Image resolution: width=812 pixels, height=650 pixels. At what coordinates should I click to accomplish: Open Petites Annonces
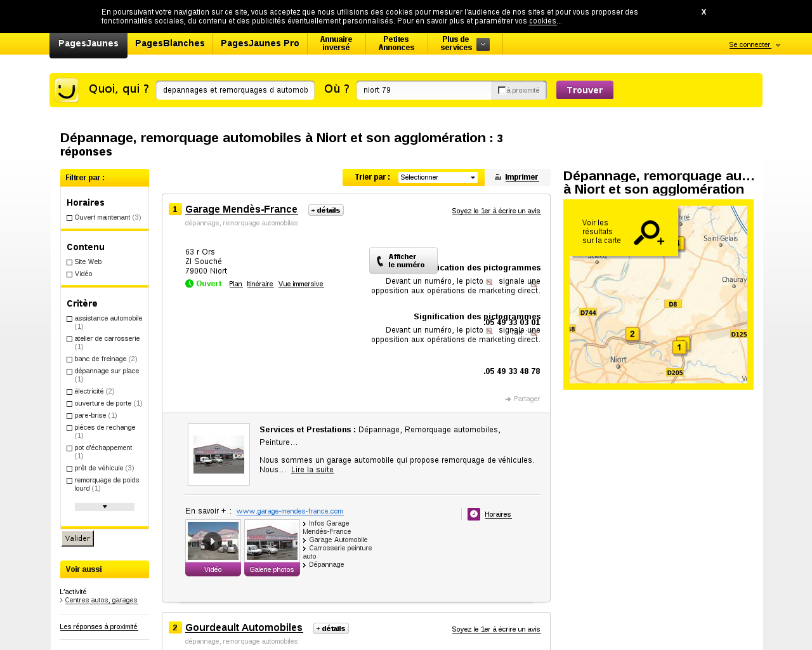coord(396,43)
